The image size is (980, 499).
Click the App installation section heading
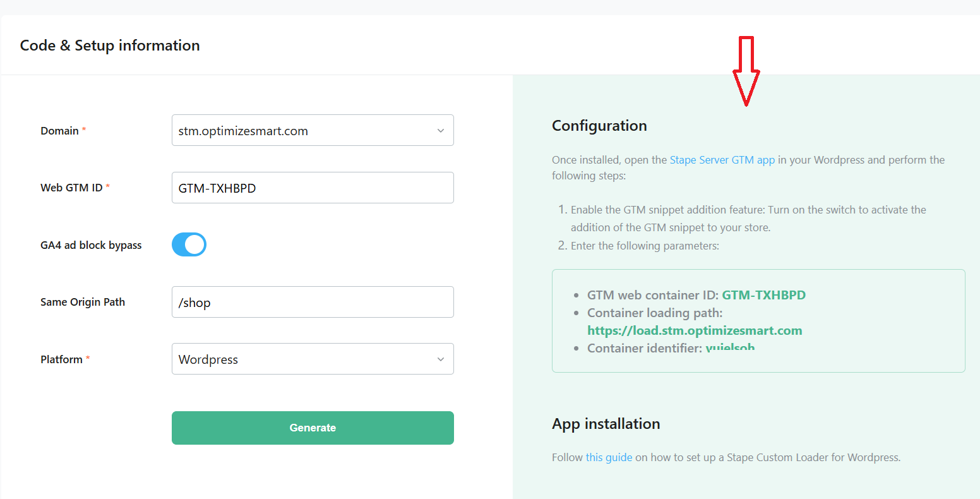(x=606, y=424)
